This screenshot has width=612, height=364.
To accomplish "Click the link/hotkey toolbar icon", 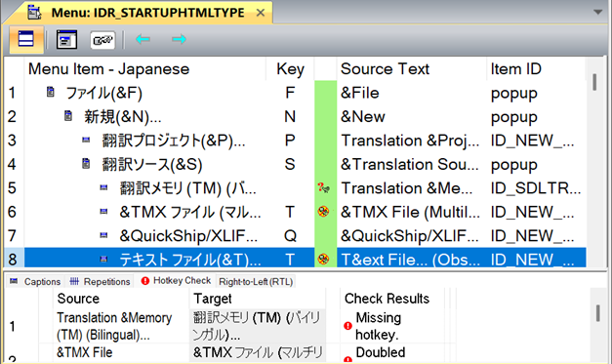I will pyautogui.click(x=102, y=40).
